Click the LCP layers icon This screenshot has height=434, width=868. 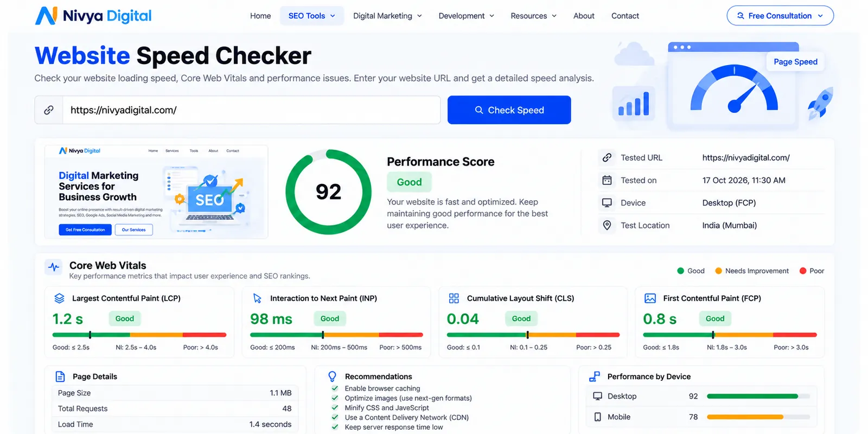[60, 298]
